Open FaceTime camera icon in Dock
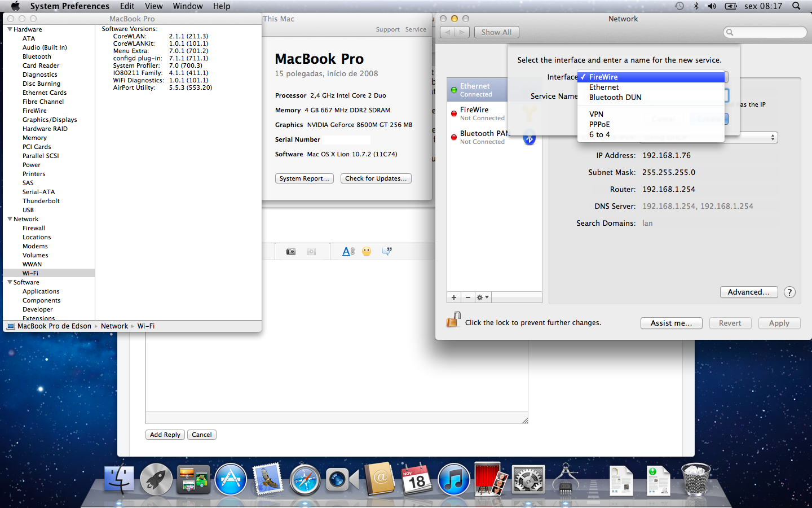The height and width of the screenshot is (508, 812). (342, 480)
